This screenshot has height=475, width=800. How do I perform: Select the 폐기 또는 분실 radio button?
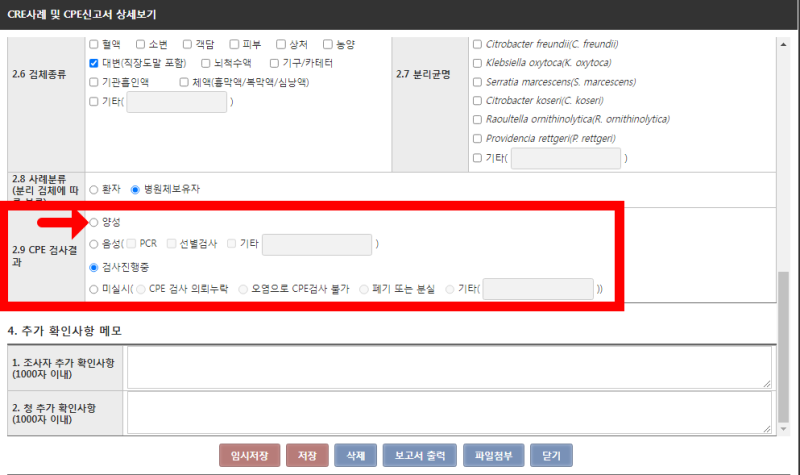tap(364, 289)
